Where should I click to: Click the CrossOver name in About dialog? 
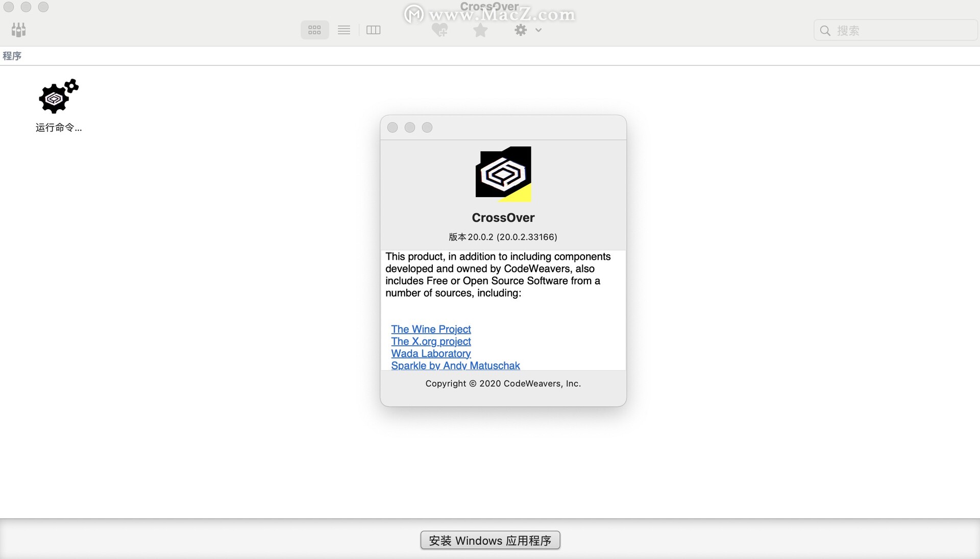503,217
